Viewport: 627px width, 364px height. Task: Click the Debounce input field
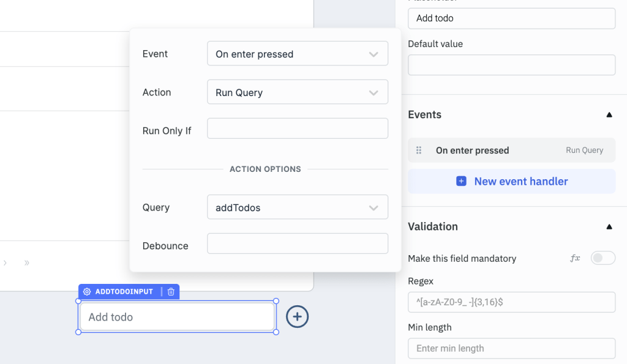point(297,243)
